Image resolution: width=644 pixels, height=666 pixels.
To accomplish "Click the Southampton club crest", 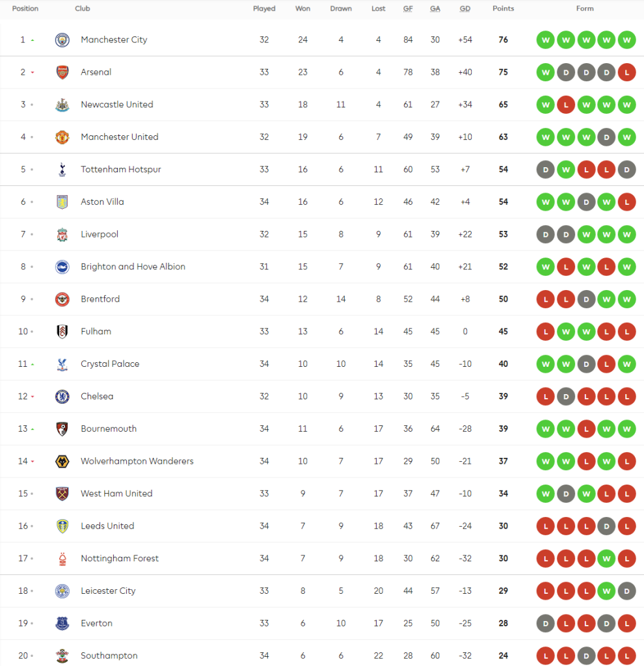I will pyautogui.click(x=62, y=656).
